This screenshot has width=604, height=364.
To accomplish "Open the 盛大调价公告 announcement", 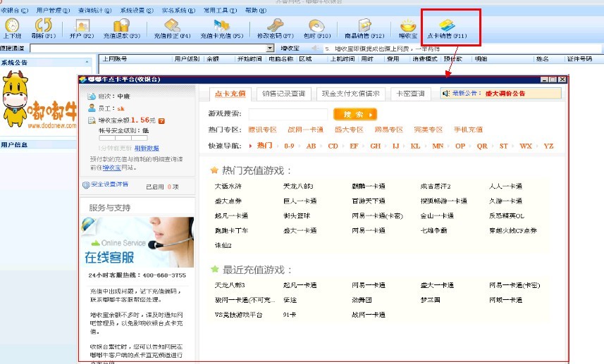I will 505,93.
